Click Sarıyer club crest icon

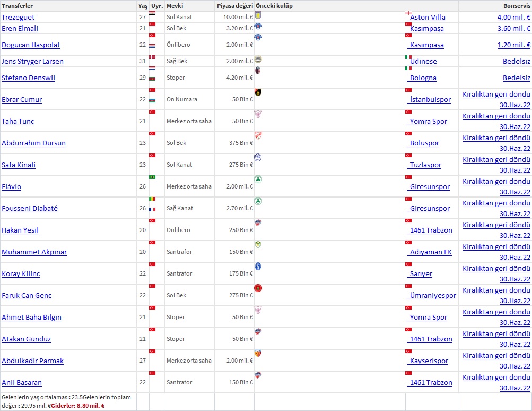[258, 266]
